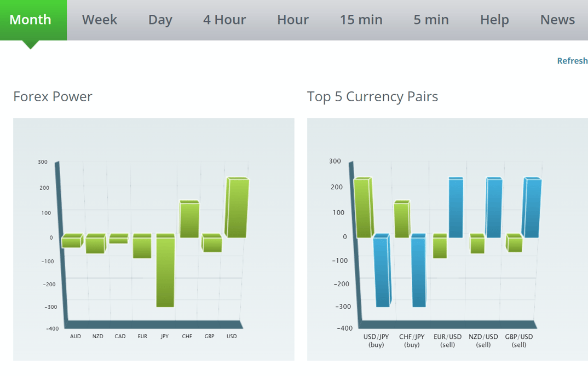Go to the News tab
Screen dimensions: 588x376
point(557,20)
